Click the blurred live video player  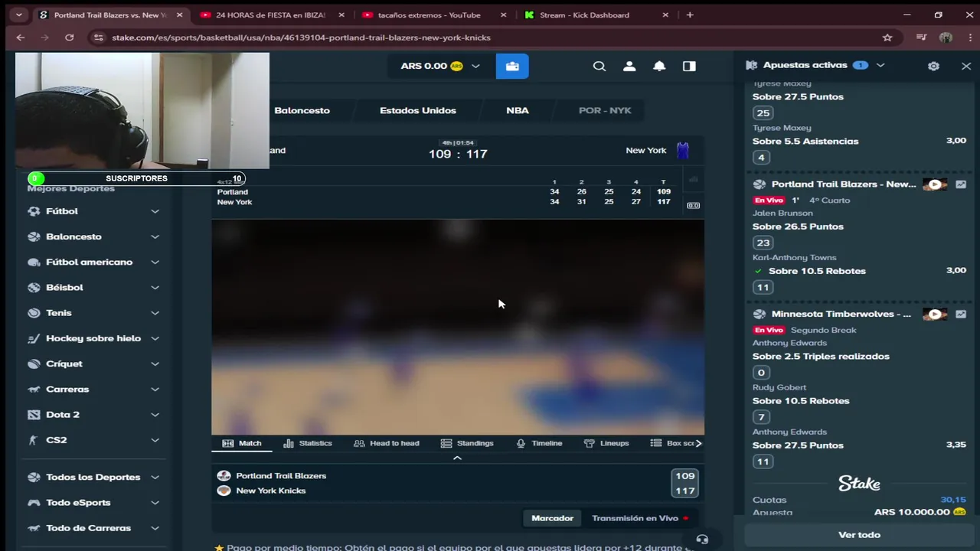pyautogui.click(x=458, y=327)
